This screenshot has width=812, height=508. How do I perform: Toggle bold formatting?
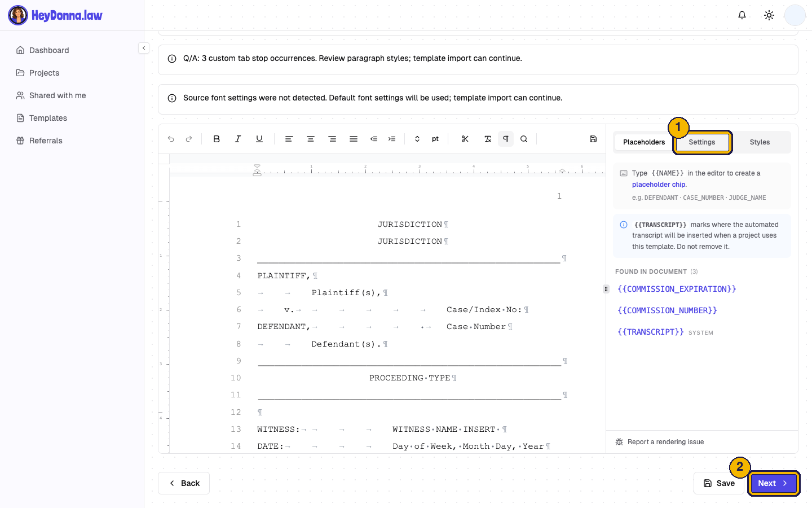pyautogui.click(x=217, y=139)
